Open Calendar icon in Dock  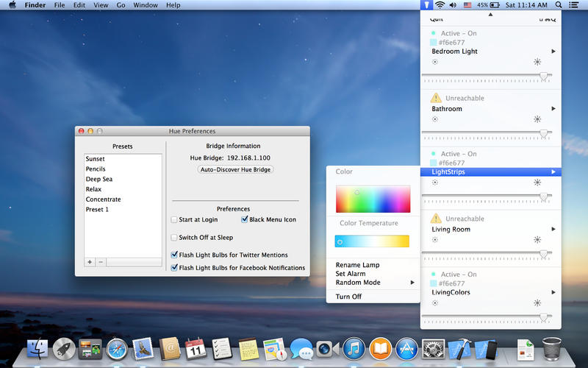click(x=196, y=349)
